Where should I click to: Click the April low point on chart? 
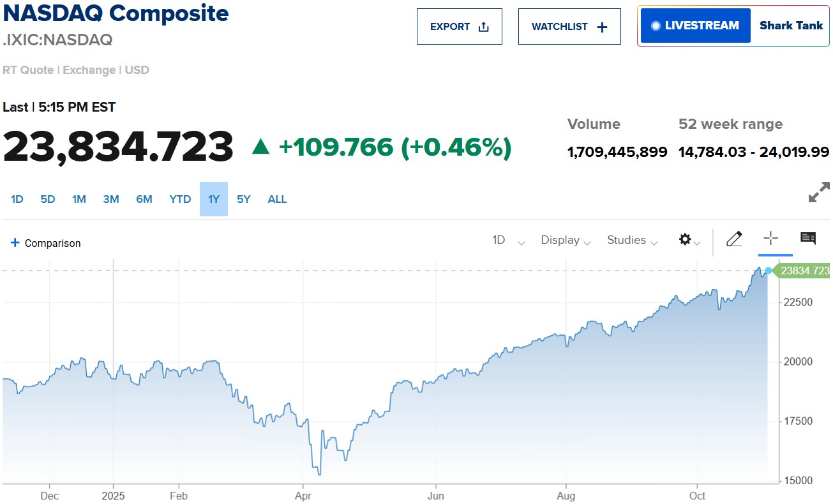[319, 474]
